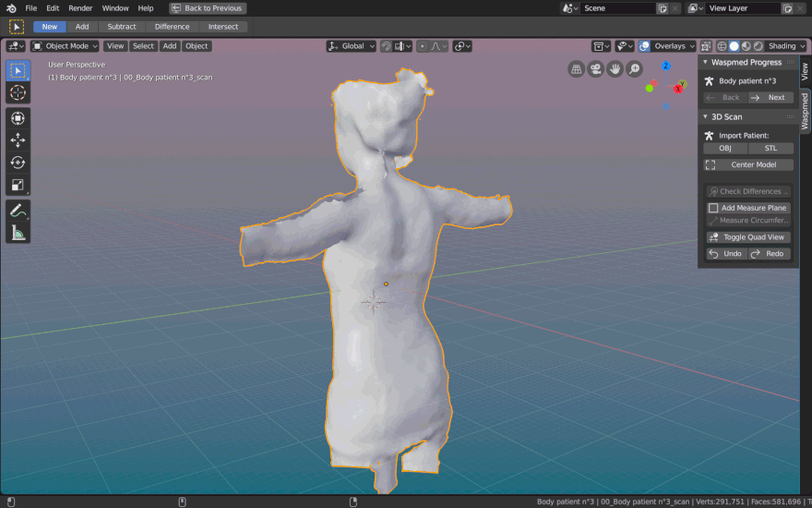Click the Y axis gizmo ball
The height and width of the screenshot is (508, 812).
(683, 83)
